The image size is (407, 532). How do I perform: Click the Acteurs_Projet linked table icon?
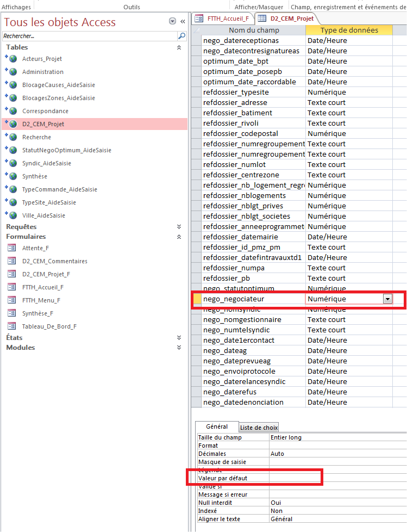[x=12, y=59]
